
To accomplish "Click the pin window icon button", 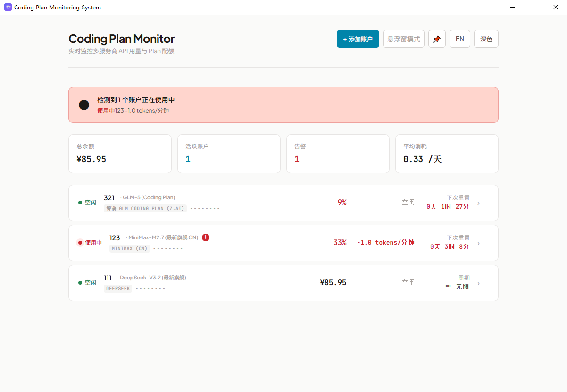I will 437,39.
